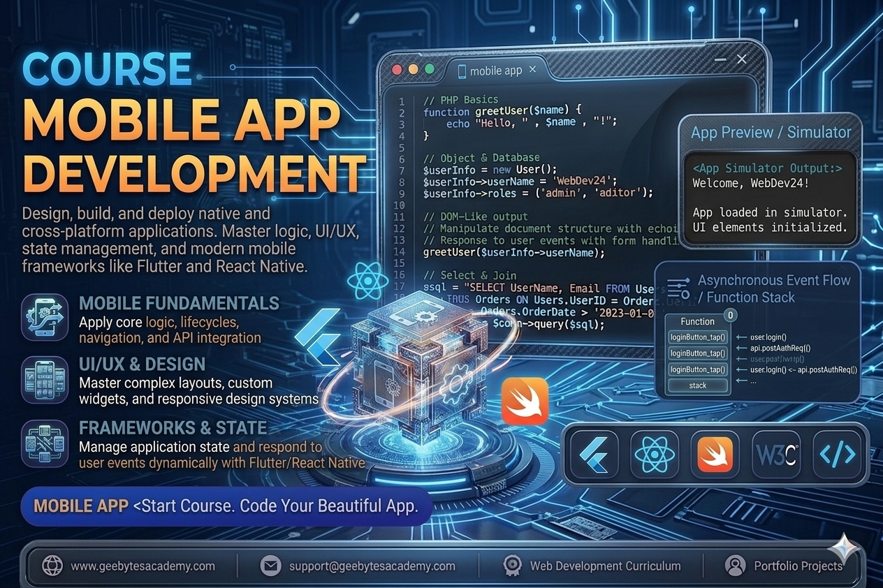Viewport: 883px width, 588px height.
Task: Click the code brackets icon in the bottom tray
Action: pos(837,455)
